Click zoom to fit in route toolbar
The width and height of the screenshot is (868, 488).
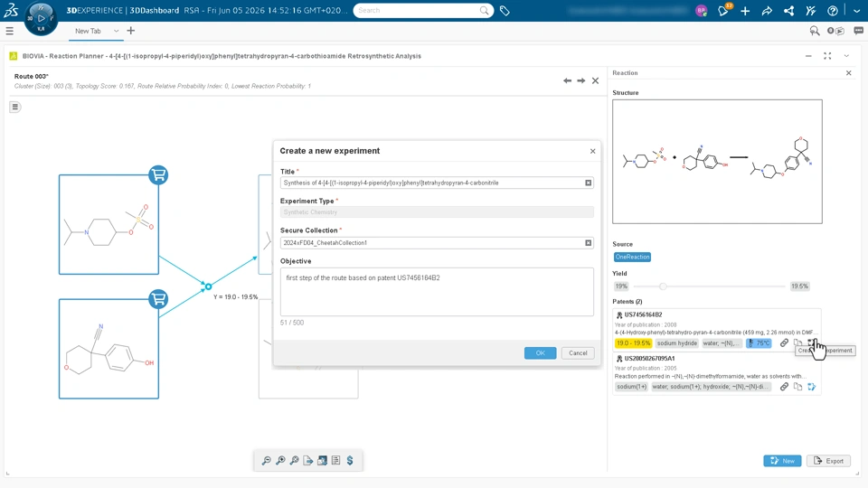[295, 460]
